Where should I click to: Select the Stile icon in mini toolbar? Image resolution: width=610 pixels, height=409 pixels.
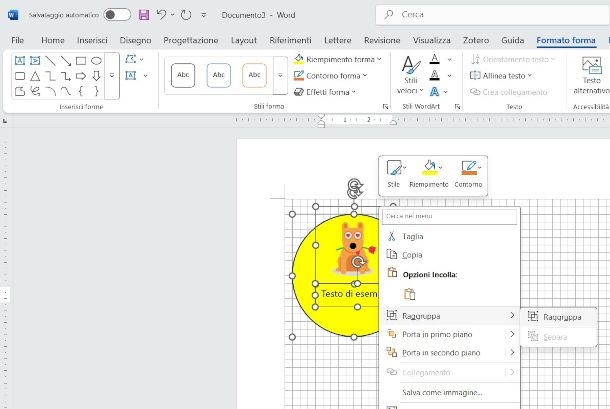[395, 172]
